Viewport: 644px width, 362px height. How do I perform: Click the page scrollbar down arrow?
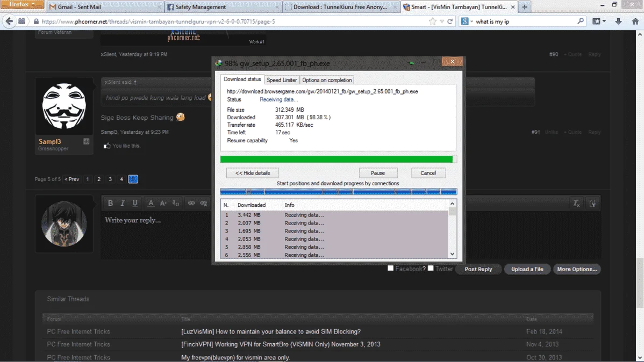click(640, 358)
